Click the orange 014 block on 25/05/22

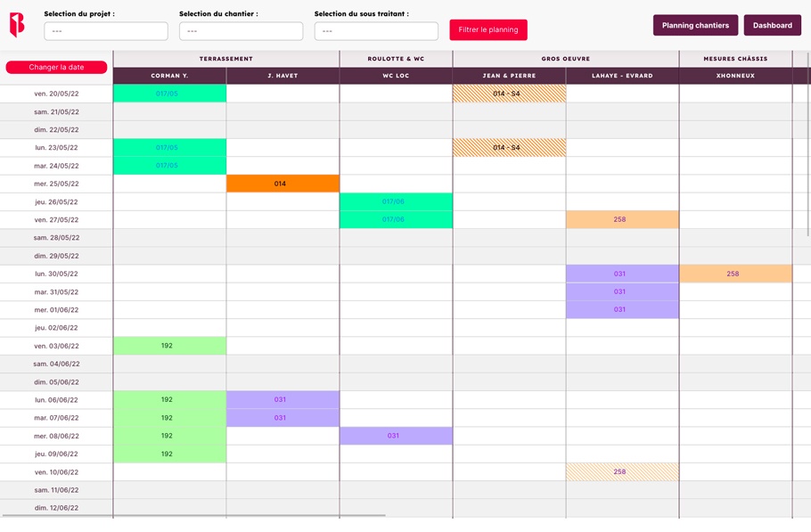click(x=283, y=184)
